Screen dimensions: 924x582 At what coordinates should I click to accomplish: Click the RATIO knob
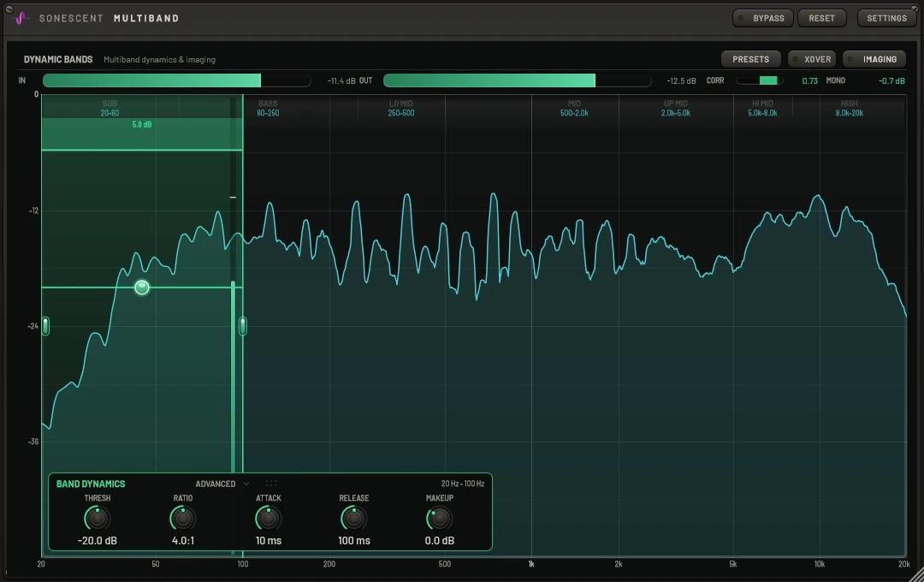pyautogui.click(x=183, y=519)
